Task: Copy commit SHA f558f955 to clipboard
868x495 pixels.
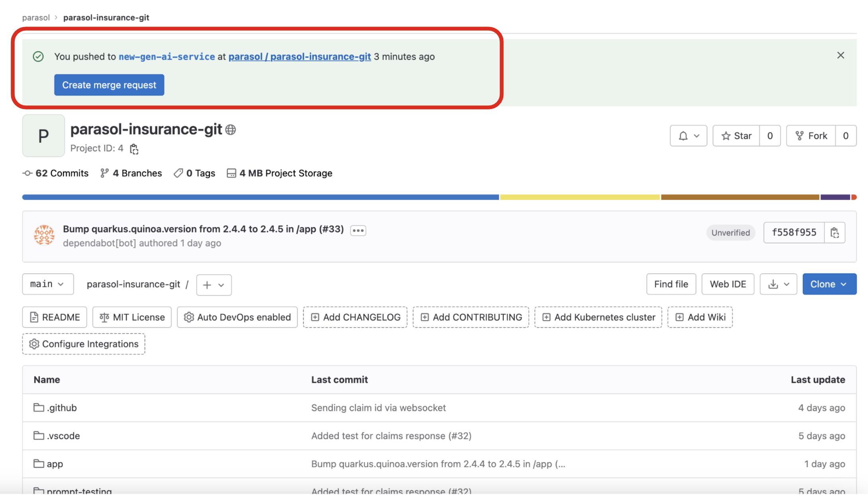Action: coord(835,232)
